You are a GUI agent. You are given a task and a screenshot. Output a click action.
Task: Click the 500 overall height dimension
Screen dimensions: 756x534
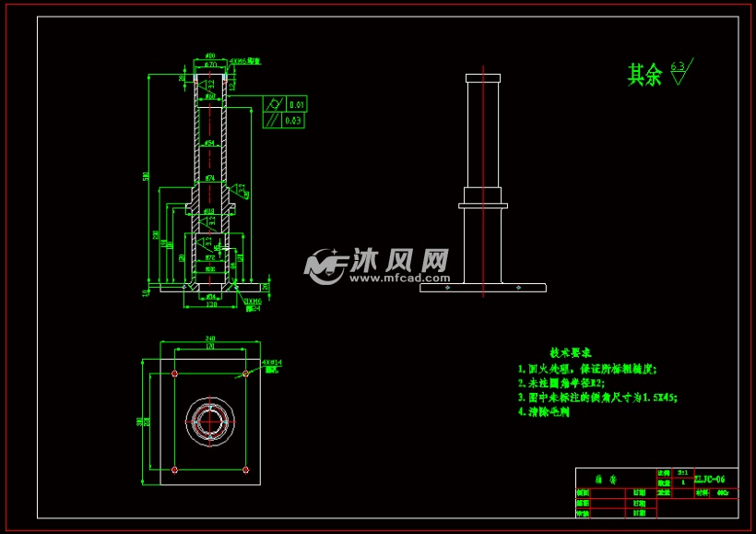click(146, 176)
